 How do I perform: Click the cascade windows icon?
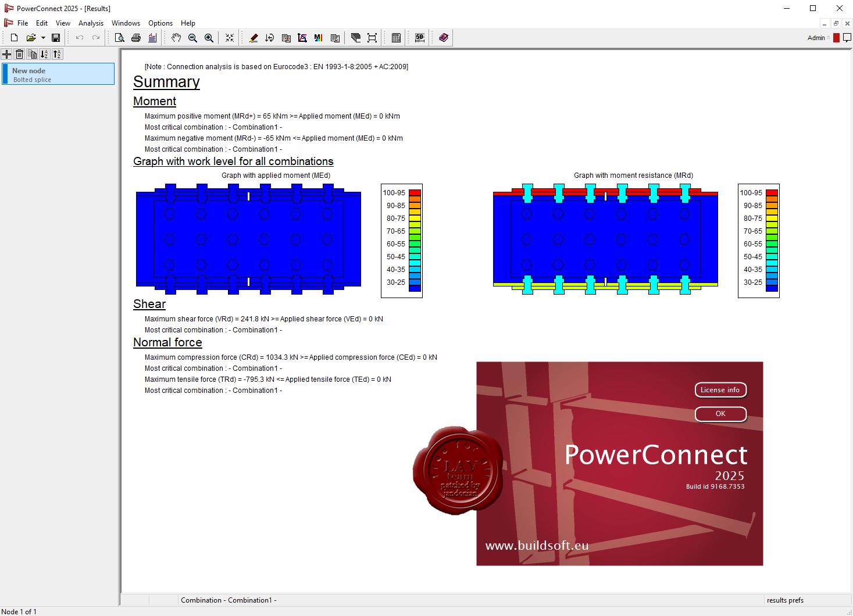click(x=356, y=38)
